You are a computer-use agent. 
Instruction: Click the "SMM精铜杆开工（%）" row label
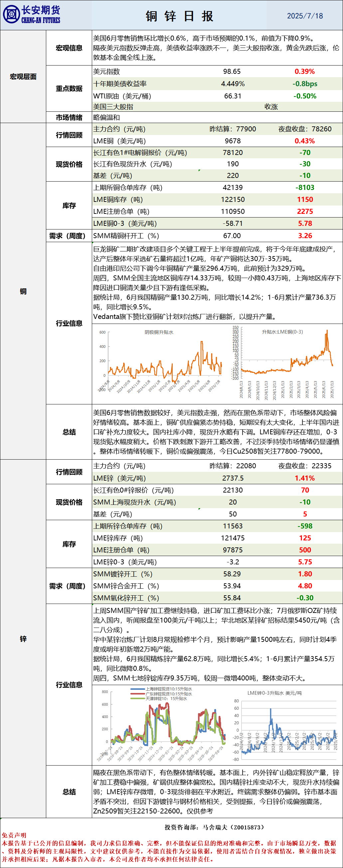pyautogui.click(x=126, y=236)
